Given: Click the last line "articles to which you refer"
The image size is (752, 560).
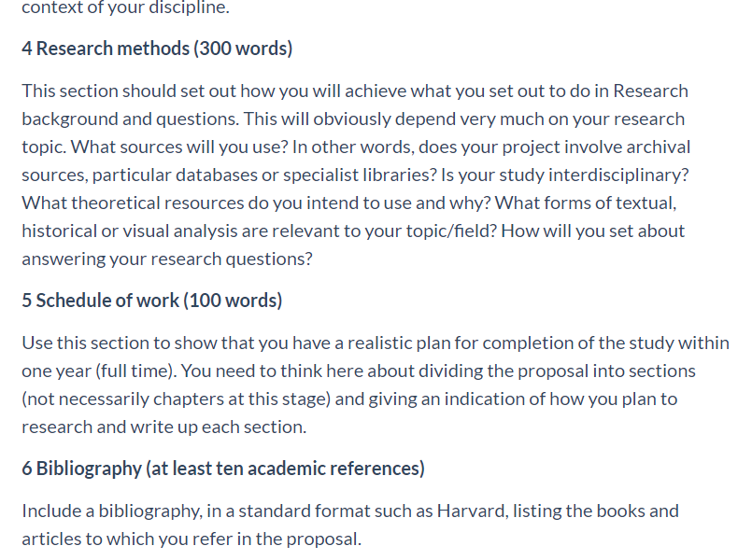Looking at the screenshot, I should (x=192, y=539).
